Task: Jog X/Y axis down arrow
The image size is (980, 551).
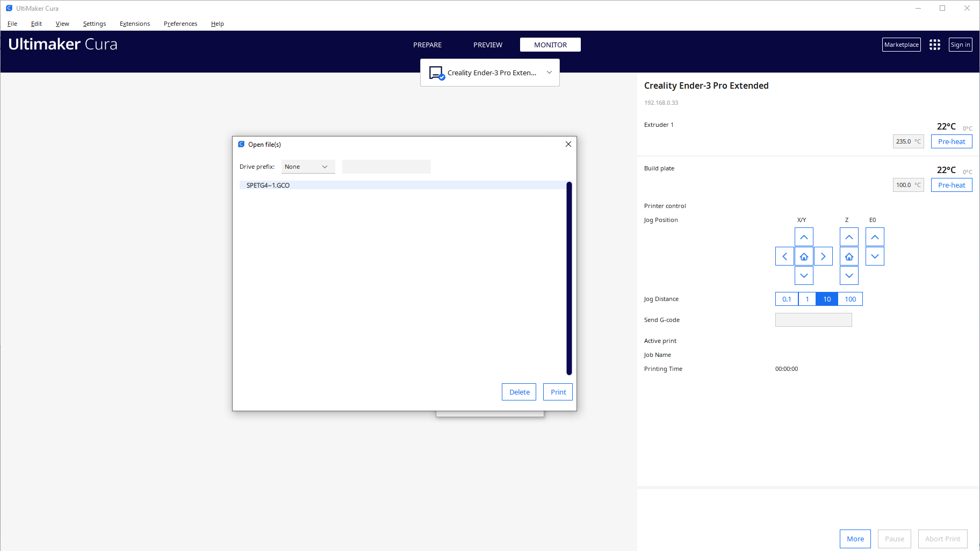Action: click(x=804, y=276)
